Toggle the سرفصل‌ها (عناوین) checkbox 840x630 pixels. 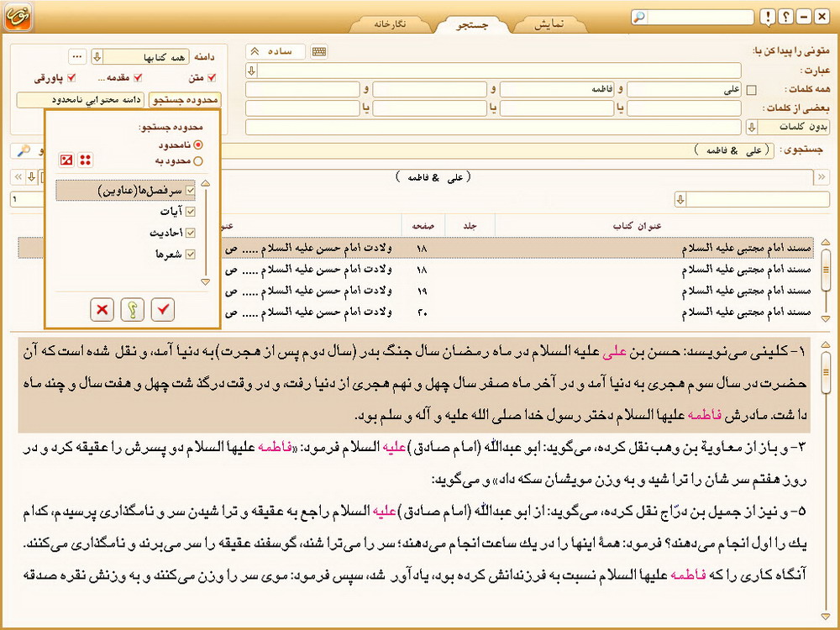point(190,191)
